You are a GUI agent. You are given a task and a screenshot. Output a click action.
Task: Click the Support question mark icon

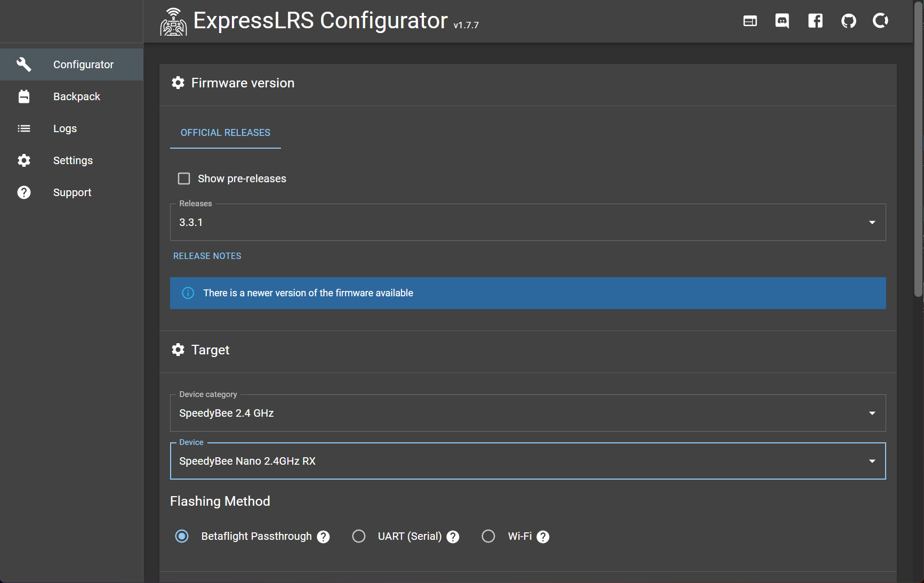24,192
